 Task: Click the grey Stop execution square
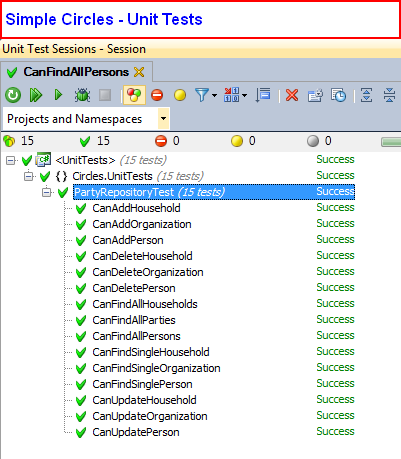[105, 95]
